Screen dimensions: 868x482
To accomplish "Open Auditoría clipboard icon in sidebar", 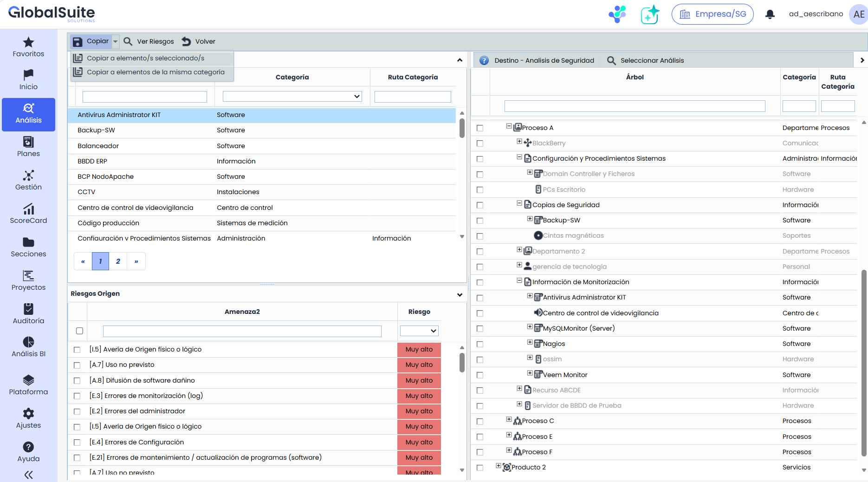I will point(28,309).
